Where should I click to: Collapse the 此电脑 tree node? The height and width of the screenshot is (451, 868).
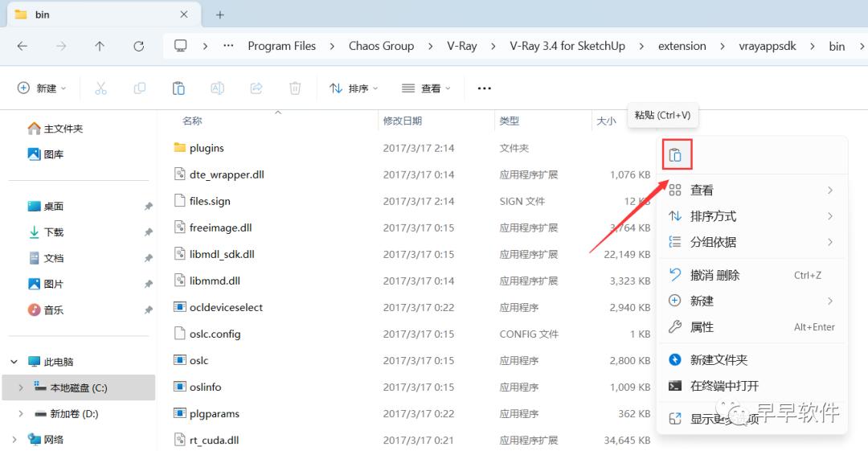point(14,362)
